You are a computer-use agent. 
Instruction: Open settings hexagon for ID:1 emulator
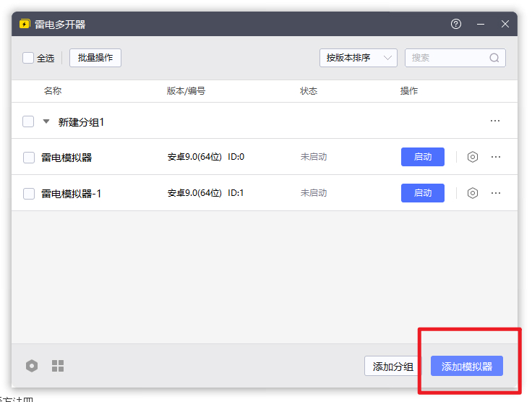pos(473,193)
